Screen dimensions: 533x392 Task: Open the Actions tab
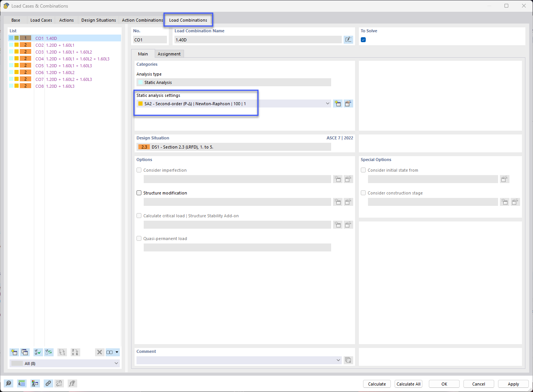coord(67,20)
